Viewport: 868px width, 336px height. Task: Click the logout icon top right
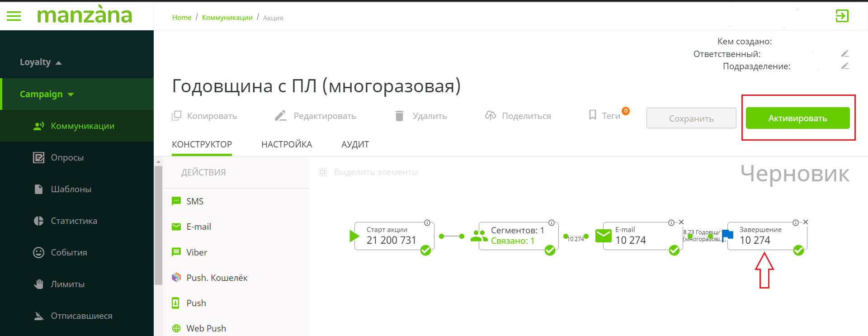pyautogui.click(x=843, y=16)
